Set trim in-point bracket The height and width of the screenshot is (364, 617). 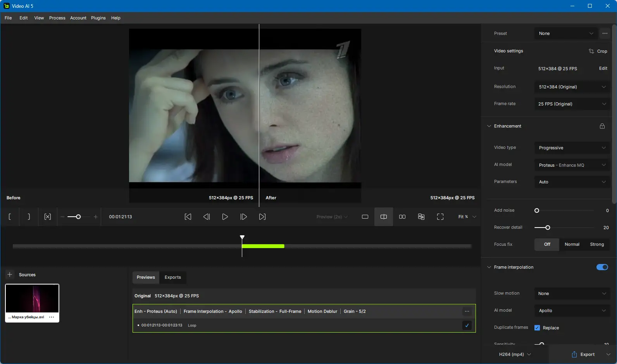click(x=10, y=217)
